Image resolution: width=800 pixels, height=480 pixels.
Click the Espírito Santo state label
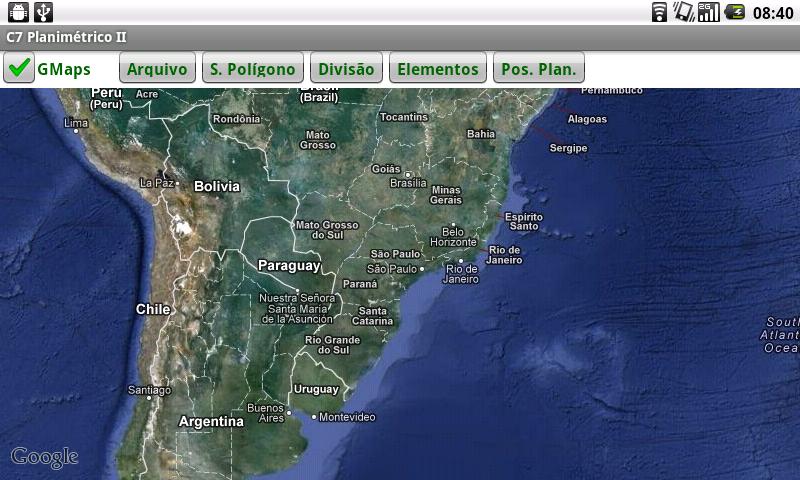click(524, 221)
